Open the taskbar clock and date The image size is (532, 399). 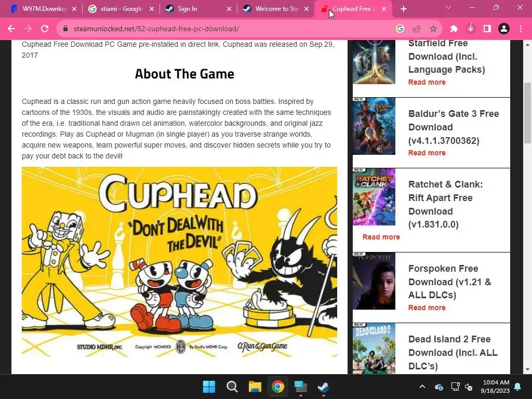click(x=495, y=387)
